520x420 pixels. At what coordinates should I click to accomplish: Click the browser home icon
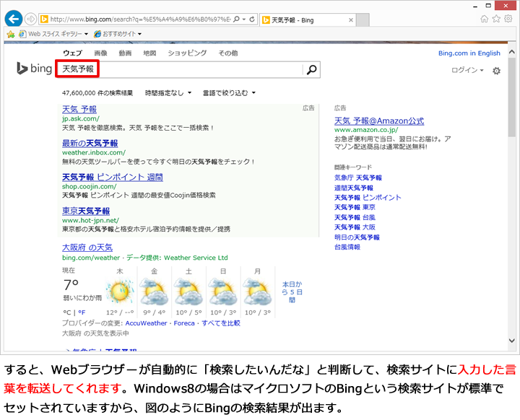pyautogui.click(x=484, y=19)
